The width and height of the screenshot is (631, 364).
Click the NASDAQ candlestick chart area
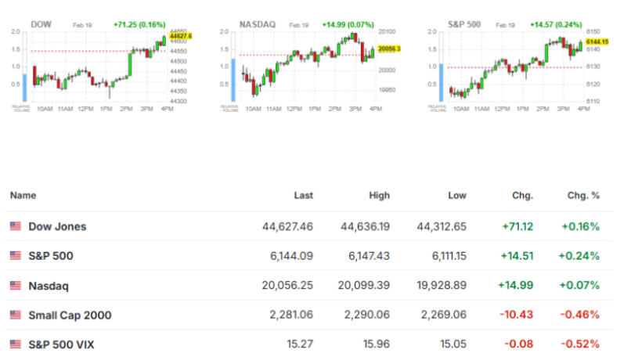coord(308,67)
